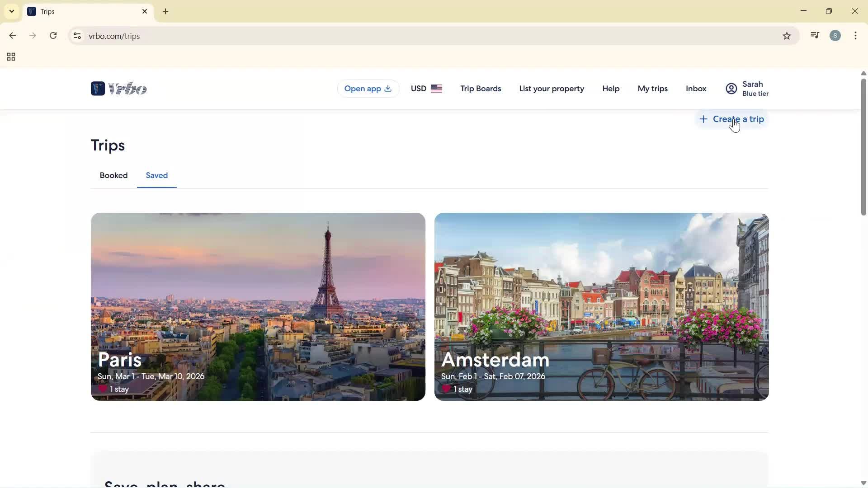
Task: Click the Create a trip button
Action: tap(732, 119)
